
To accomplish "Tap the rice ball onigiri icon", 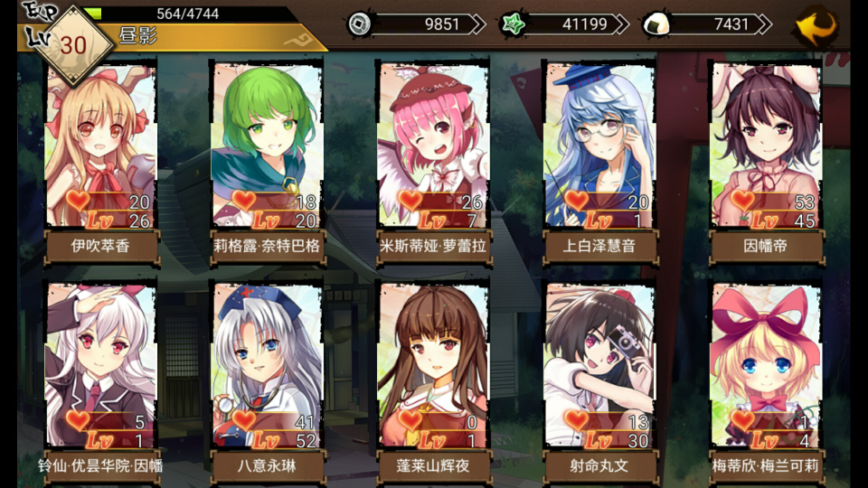I will click(x=656, y=24).
